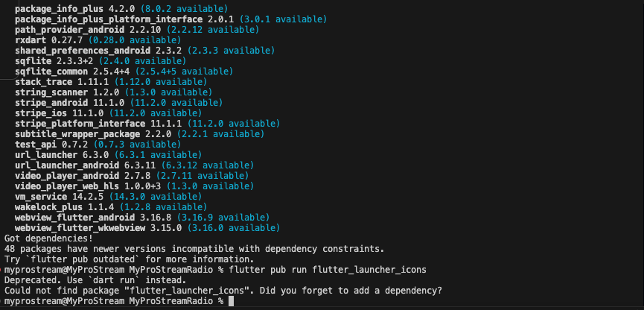This screenshot has height=310, width=644.
Task: Click the terminal cursor block at the prompt
Action: [x=231, y=301]
